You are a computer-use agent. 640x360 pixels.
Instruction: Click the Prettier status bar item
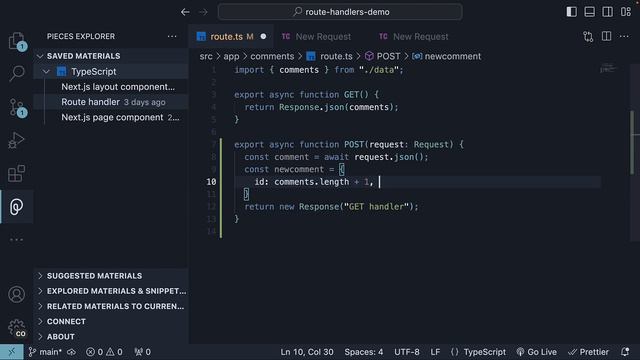[588, 352]
